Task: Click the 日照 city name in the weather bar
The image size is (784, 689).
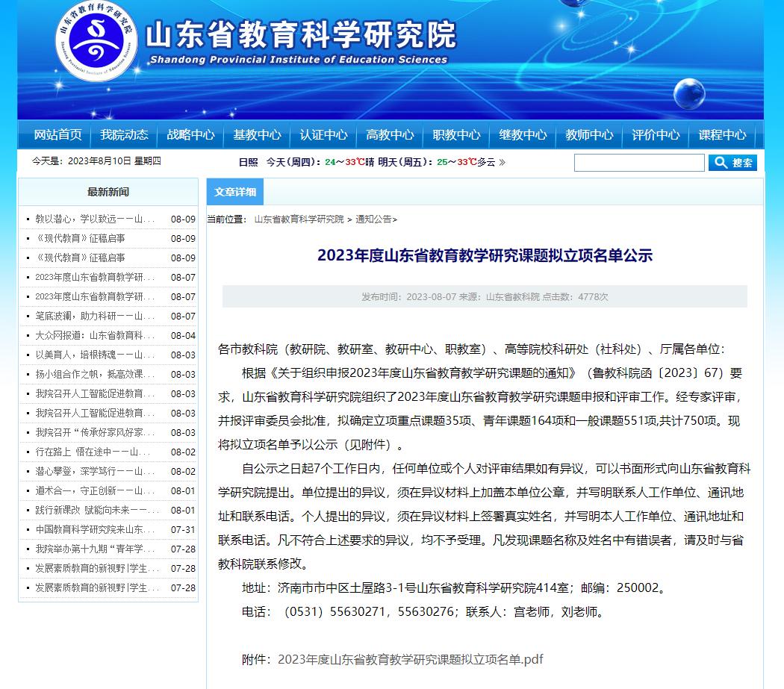Action: (248, 162)
